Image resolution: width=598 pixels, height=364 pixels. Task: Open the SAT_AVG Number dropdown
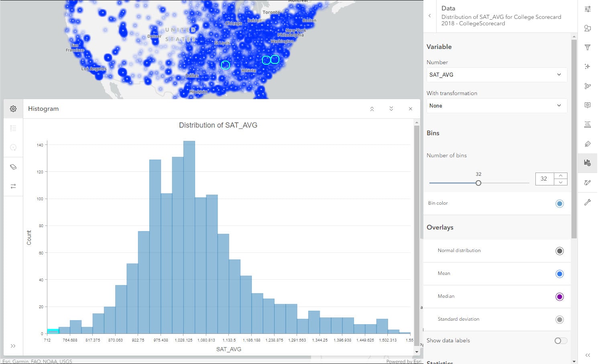[x=497, y=75]
